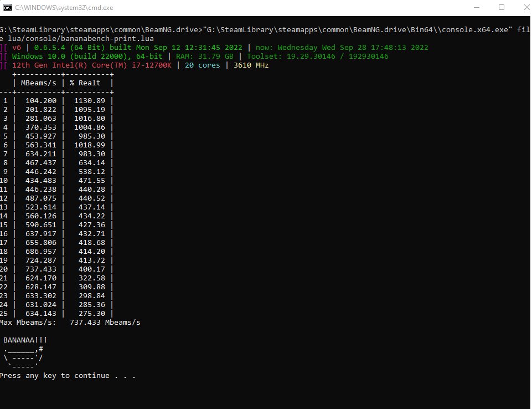
Task: Click the value 737.433 in row 20
Action: click(x=41, y=269)
